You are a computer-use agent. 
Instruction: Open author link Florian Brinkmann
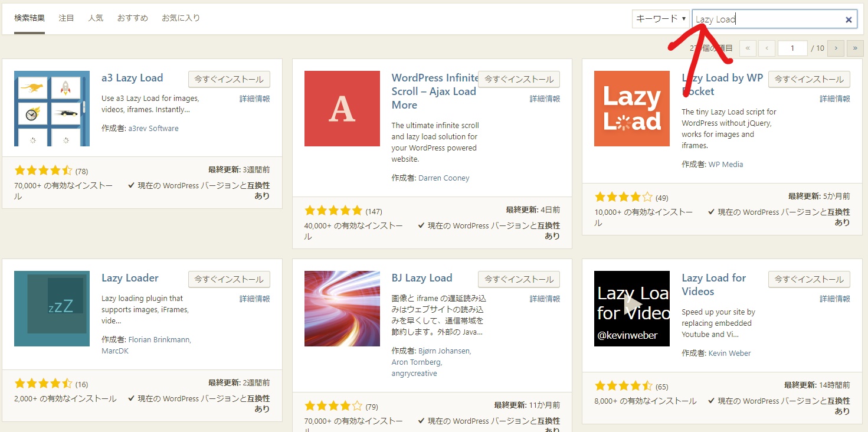159,340
